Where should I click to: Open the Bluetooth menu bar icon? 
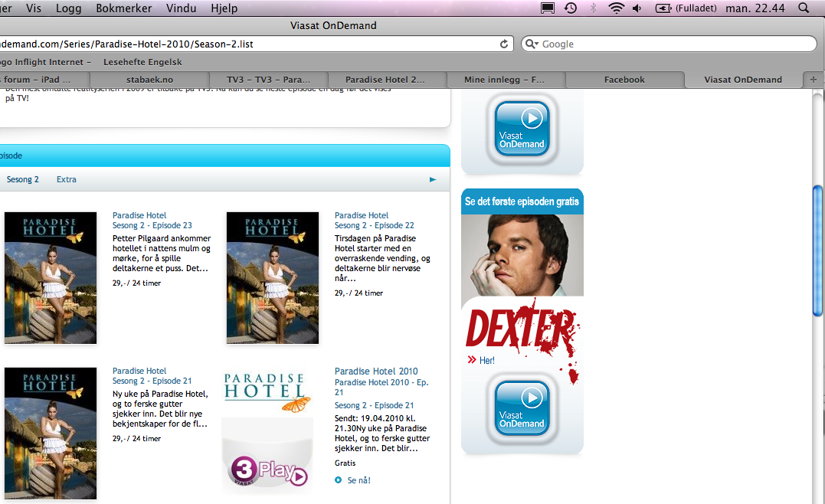click(x=594, y=8)
